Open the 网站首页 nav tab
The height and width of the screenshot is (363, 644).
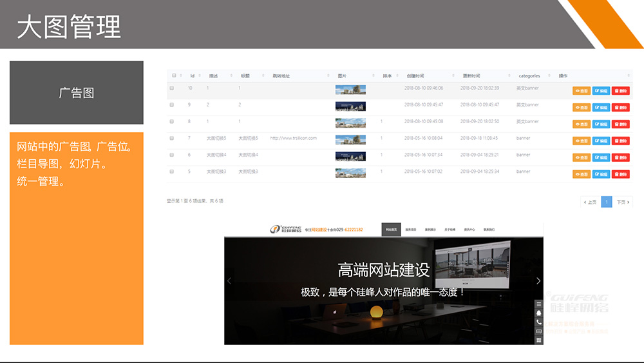[391, 230]
